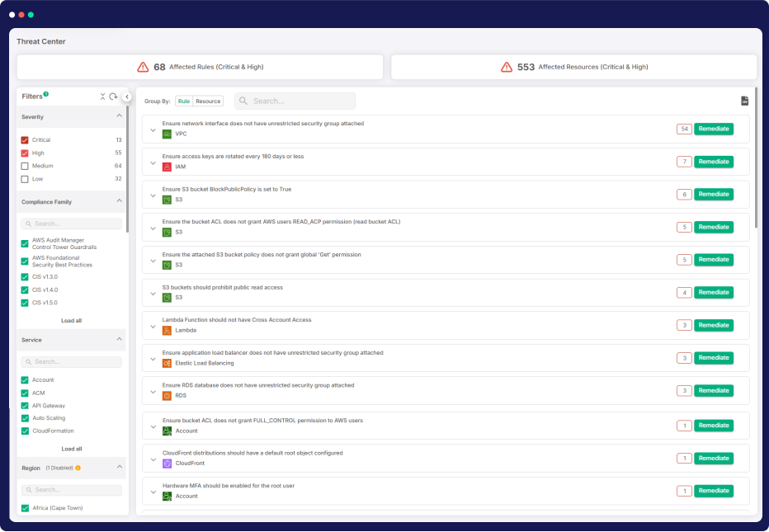Click the CSV export file icon
The image size is (769, 532).
pos(744,101)
